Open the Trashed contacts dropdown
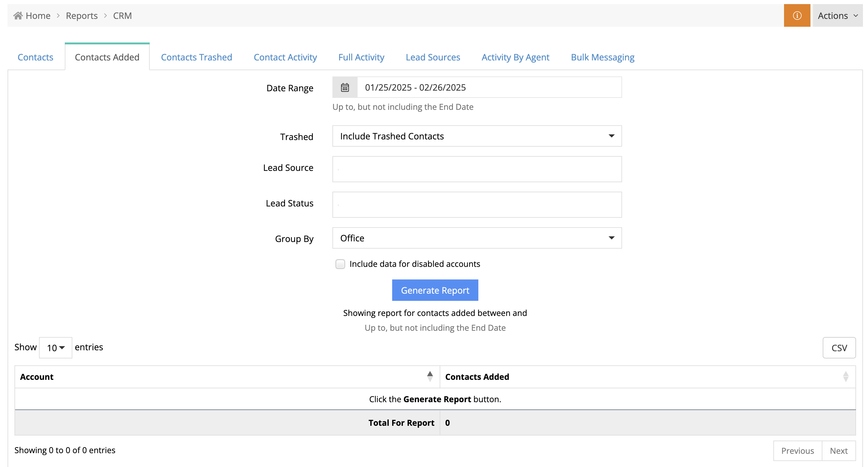The image size is (868, 467). (476, 136)
